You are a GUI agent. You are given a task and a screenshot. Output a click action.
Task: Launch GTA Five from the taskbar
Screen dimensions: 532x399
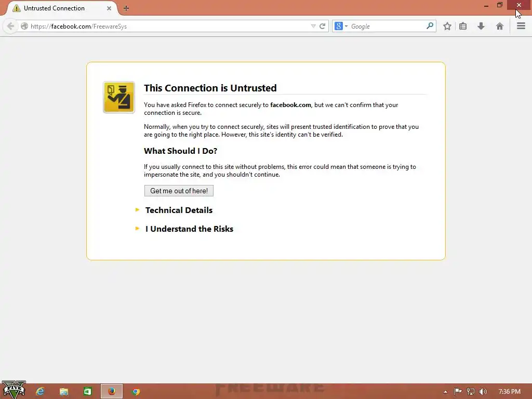point(14,390)
